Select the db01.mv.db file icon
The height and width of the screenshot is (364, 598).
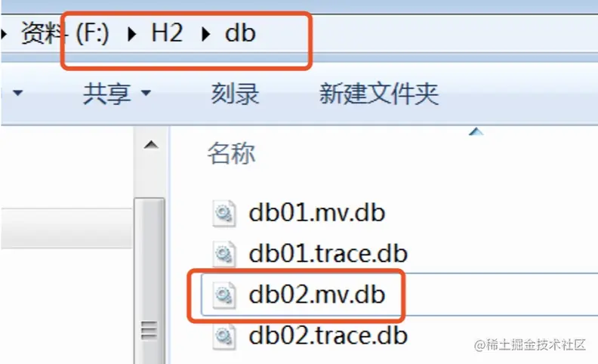pyautogui.click(x=223, y=213)
